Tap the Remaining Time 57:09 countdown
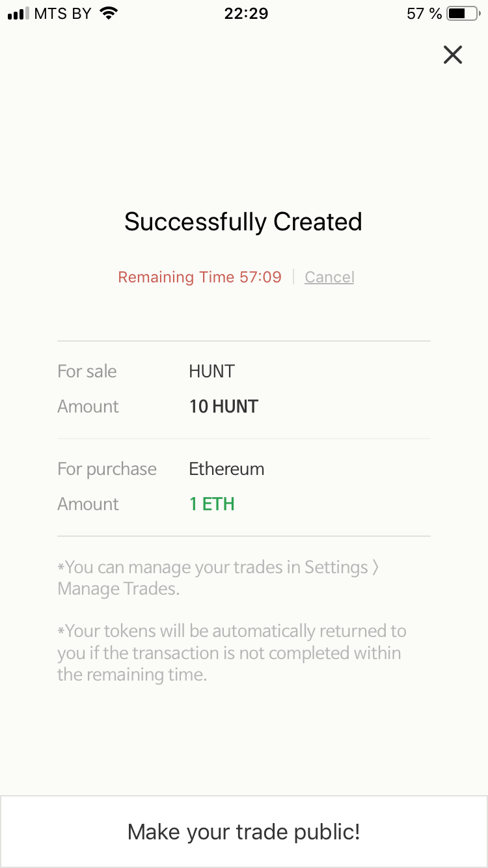This screenshot has width=488, height=868. [200, 277]
